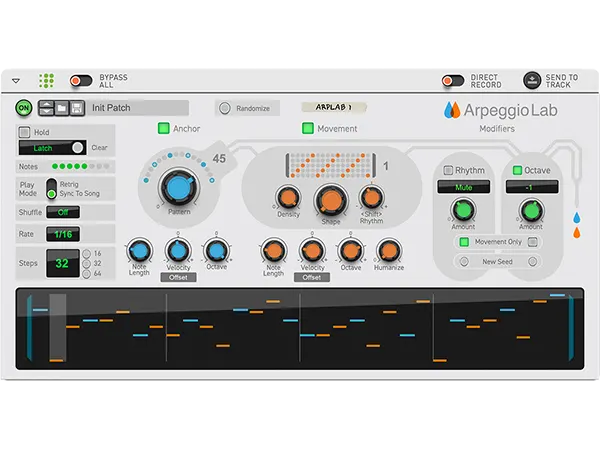Click the blue Anchor Note Length knob

(x=139, y=251)
